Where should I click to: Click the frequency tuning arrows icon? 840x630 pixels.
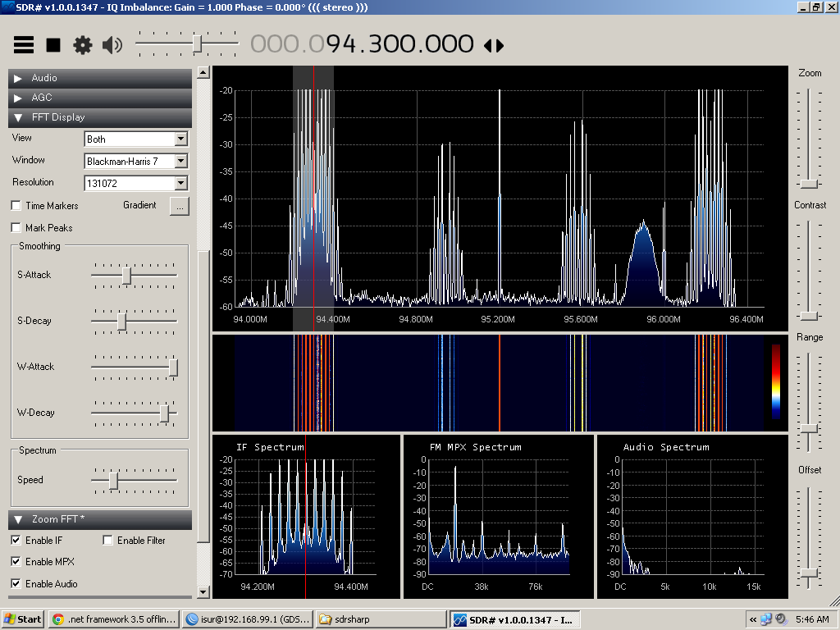click(494, 45)
